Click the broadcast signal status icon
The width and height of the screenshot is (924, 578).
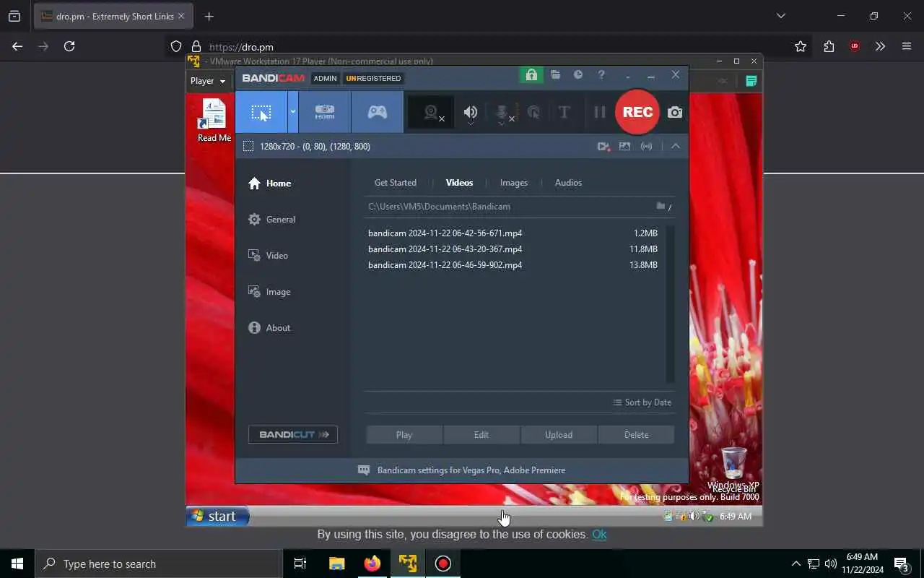(x=646, y=146)
